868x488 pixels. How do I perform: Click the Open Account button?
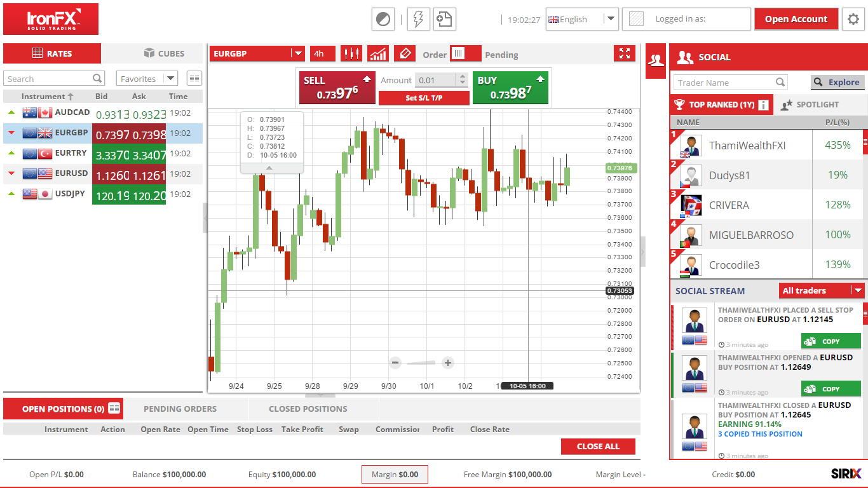point(796,19)
